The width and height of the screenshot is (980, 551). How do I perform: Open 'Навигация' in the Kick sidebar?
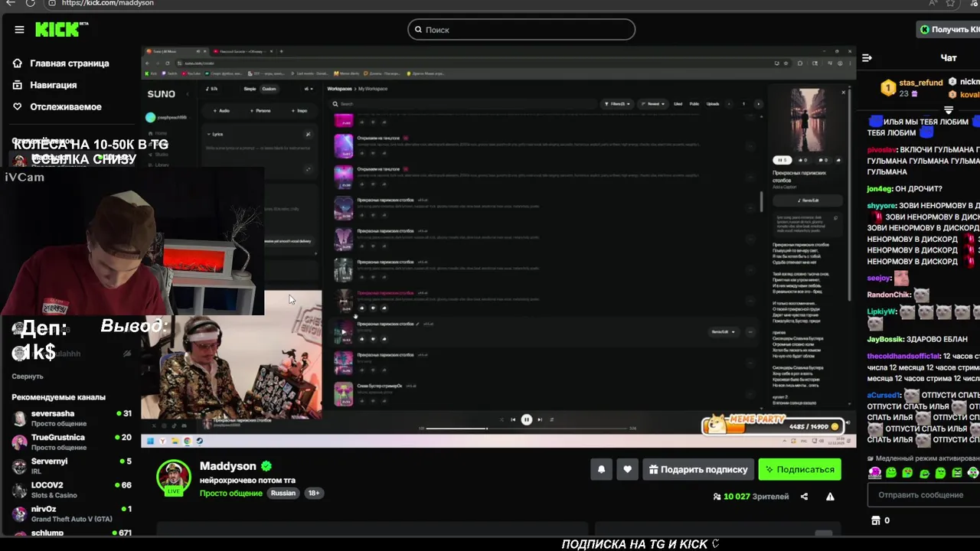click(x=53, y=85)
